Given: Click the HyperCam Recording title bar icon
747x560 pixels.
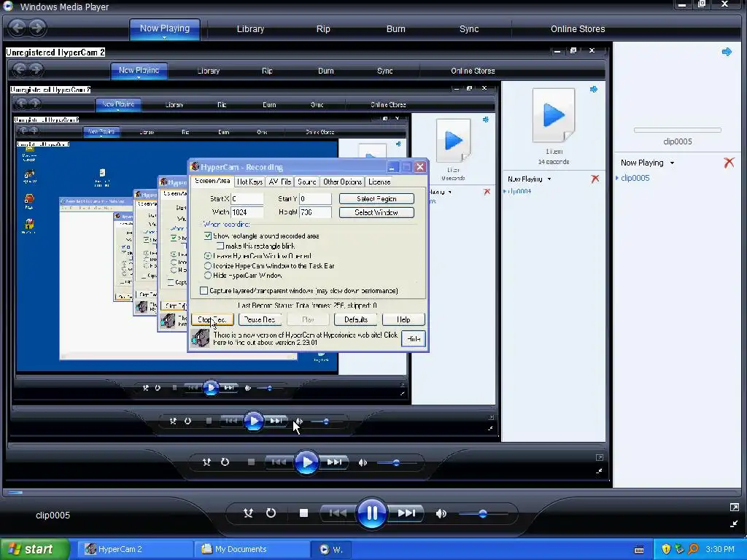Looking at the screenshot, I should (195, 167).
